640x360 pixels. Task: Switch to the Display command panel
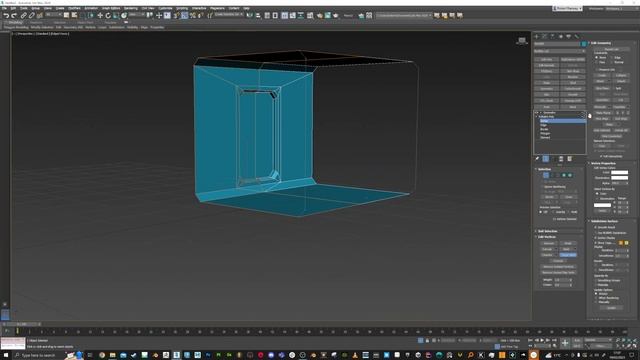569,36
